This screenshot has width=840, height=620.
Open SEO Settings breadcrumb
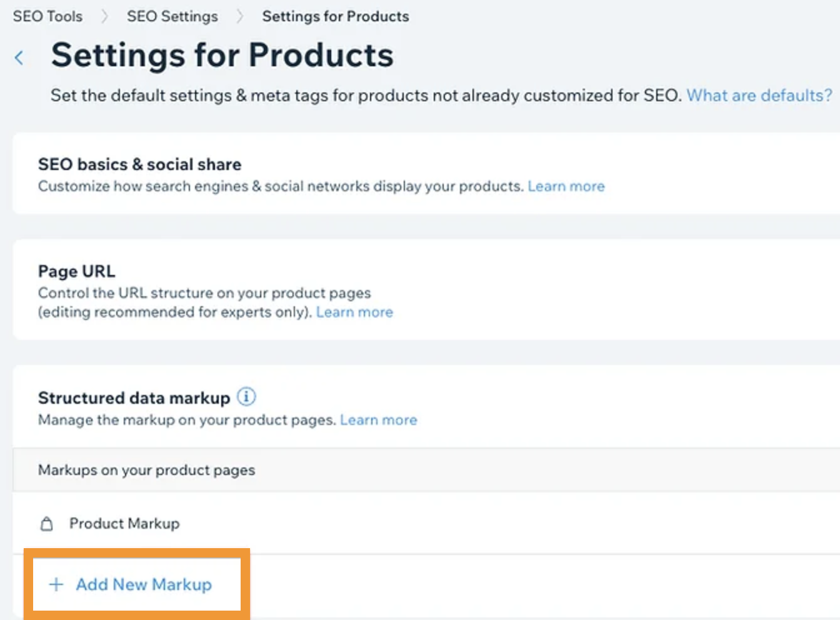coord(172,16)
